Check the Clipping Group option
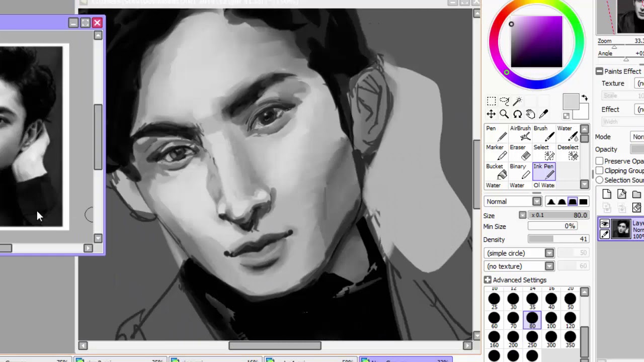The image size is (644, 362). 600,170
